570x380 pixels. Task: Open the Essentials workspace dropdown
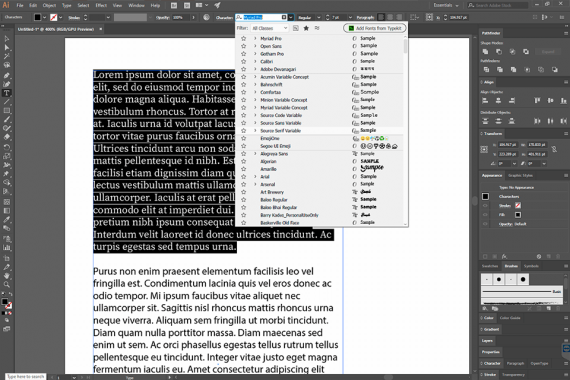[446, 5]
